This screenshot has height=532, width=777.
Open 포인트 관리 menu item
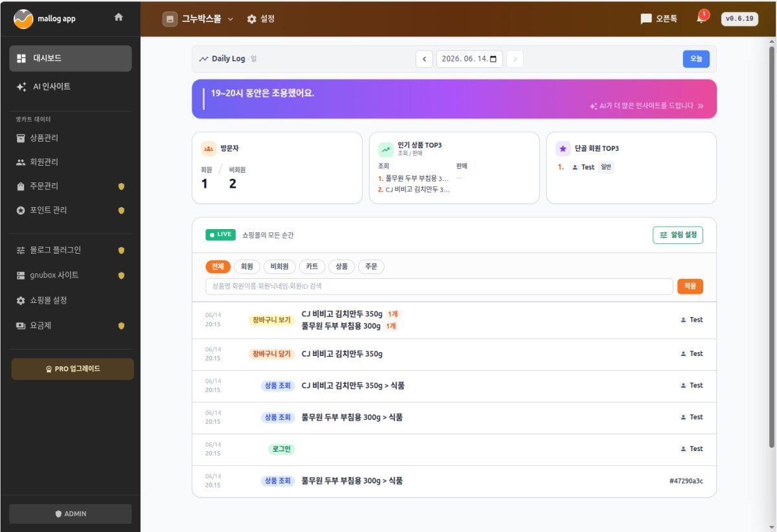coord(71,210)
